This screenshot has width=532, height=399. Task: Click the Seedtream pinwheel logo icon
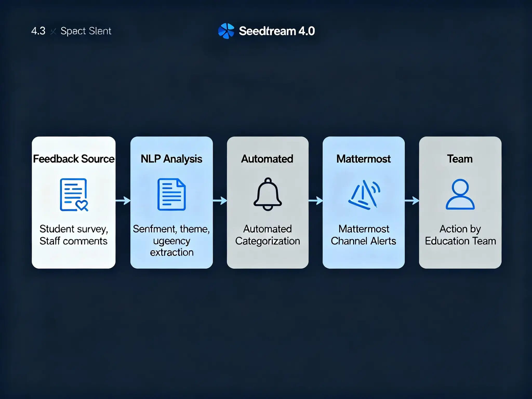226,31
